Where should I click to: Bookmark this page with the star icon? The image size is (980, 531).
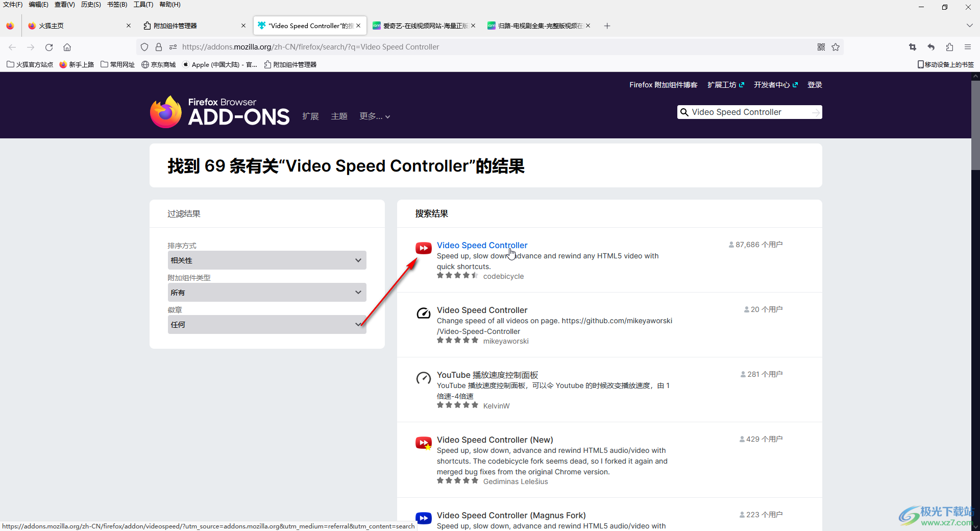coord(836,47)
